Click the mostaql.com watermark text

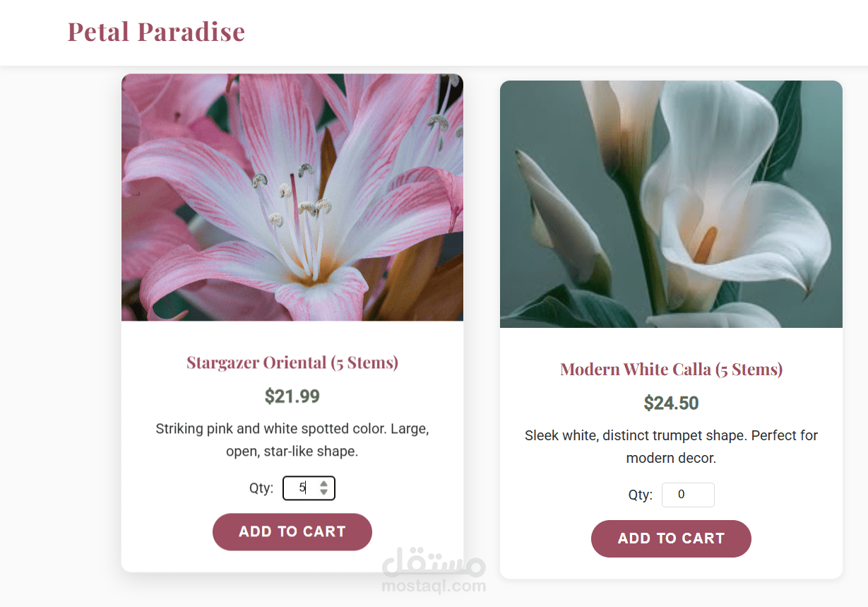434,586
